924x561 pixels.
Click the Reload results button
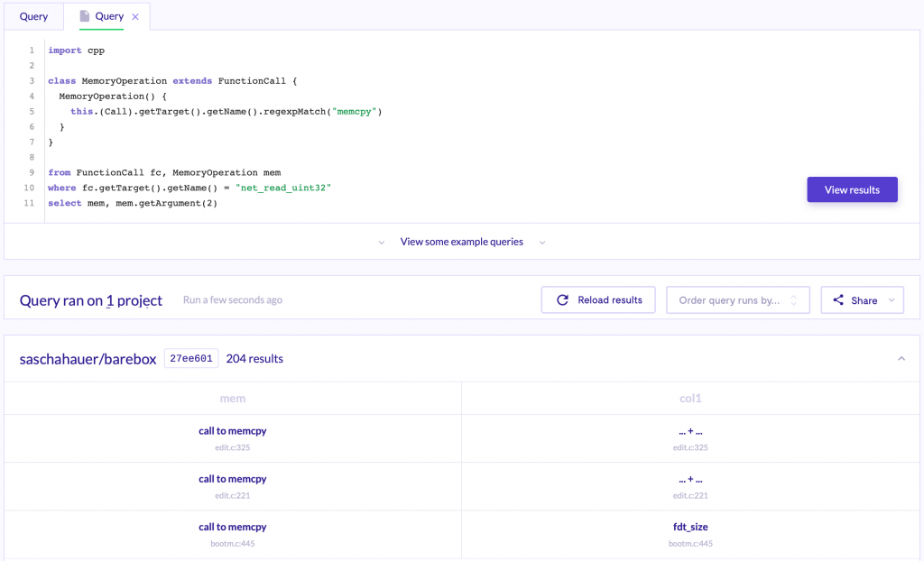pyautogui.click(x=599, y=300)
